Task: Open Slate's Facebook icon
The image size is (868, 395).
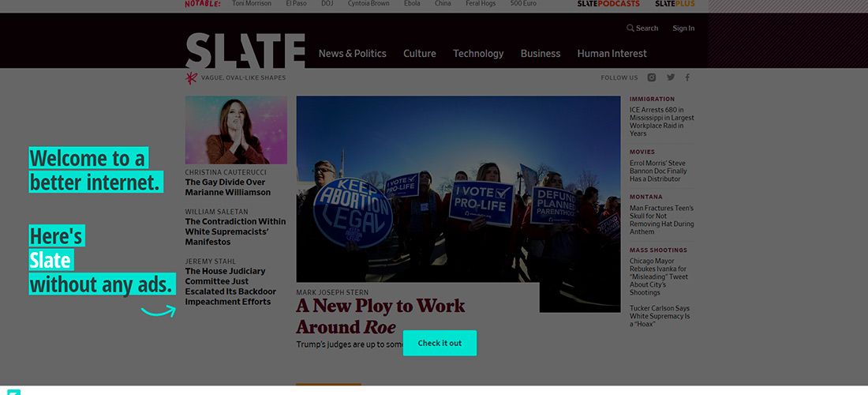Action: 687,77
